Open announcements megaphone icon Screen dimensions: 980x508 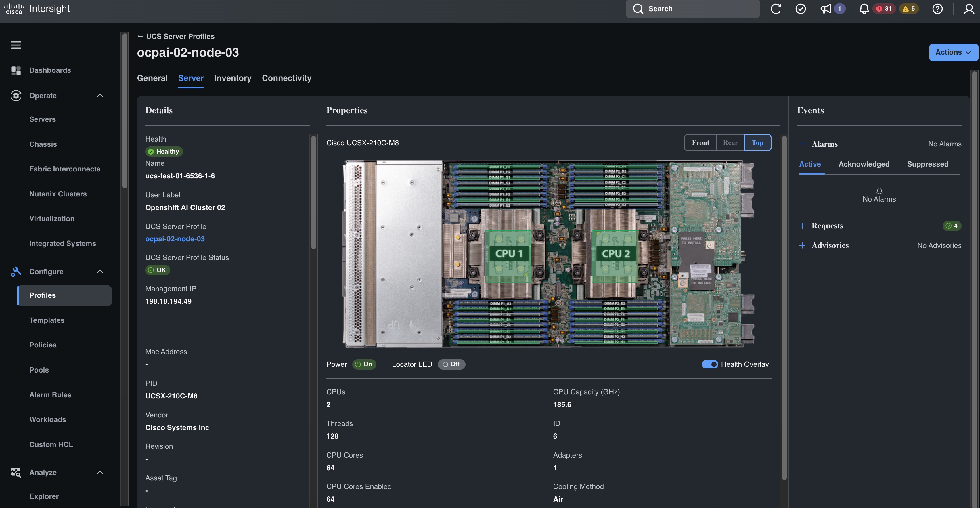point(826,9)
